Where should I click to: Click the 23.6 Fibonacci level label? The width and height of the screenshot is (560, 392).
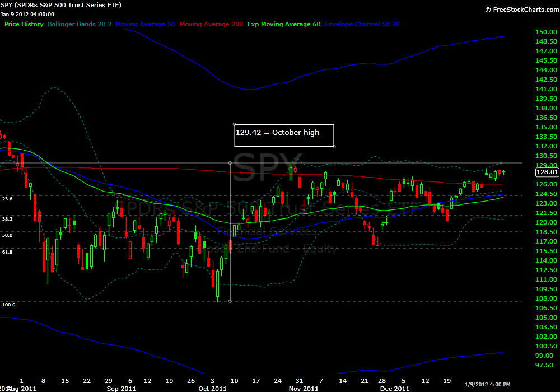[x=7, y=199]
